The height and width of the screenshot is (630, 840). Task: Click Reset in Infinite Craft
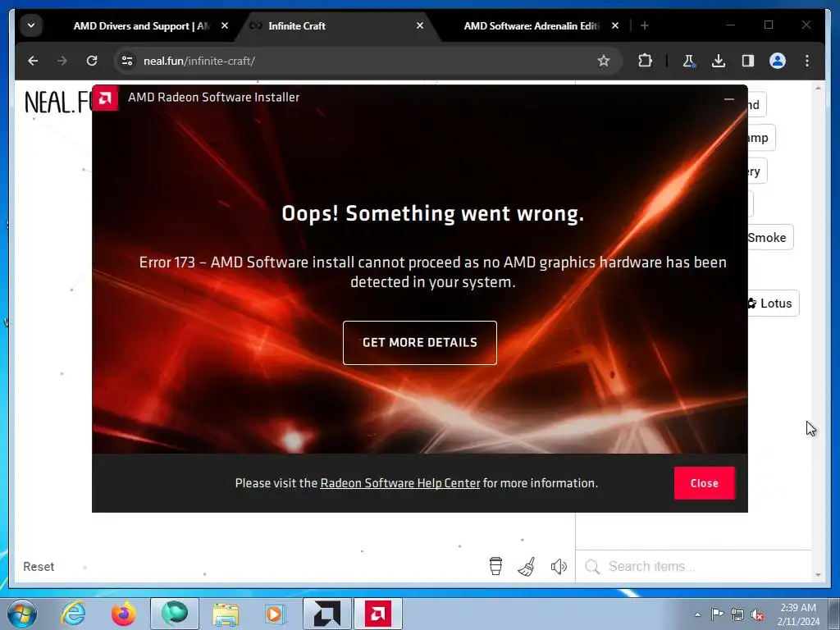pyautogui.click(x=39, y=567)
